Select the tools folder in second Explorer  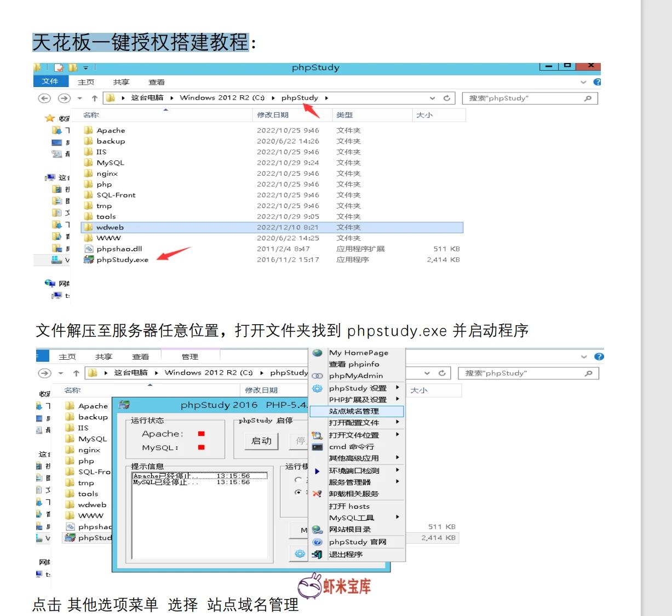click(88, 494)
